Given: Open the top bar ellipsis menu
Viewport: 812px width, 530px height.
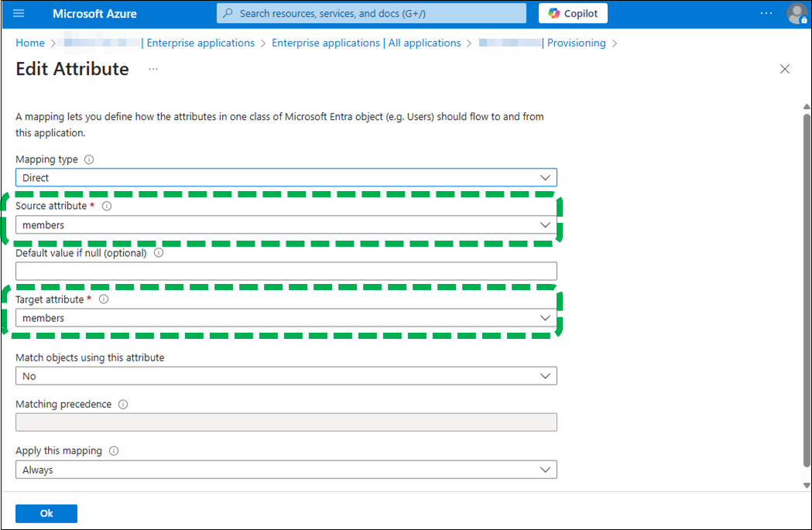Looking at the screenshot, I should [766, 14].
